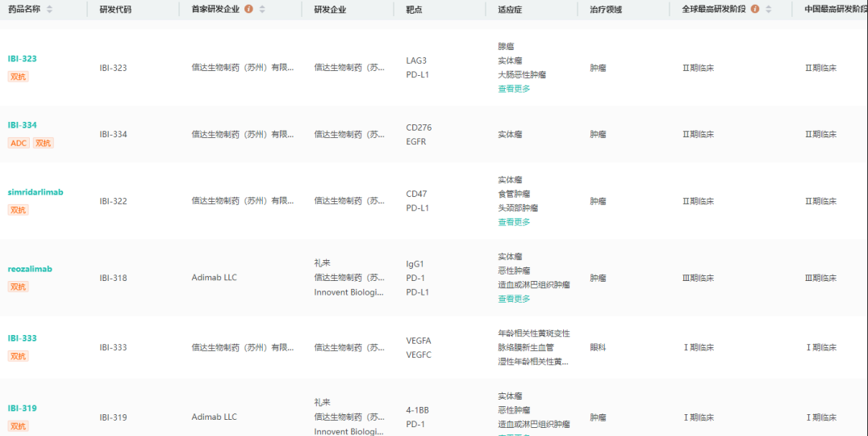Open drug IBI-319 detail link
The image size is (868, 436).
coord(22,409)
